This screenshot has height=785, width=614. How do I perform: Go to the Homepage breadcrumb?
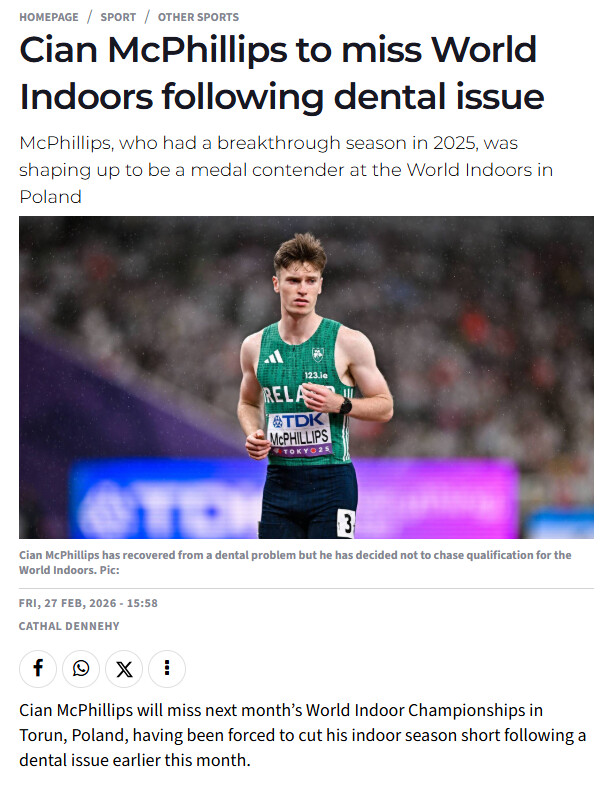tap(49, 17)
